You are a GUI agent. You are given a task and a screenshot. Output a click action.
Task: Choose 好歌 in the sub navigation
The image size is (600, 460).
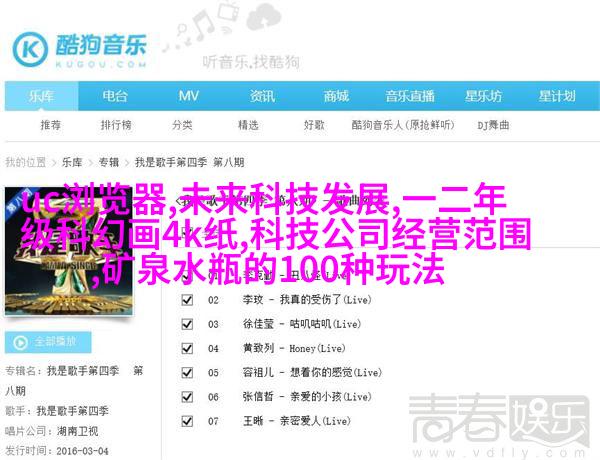click(x=314, y=125)
